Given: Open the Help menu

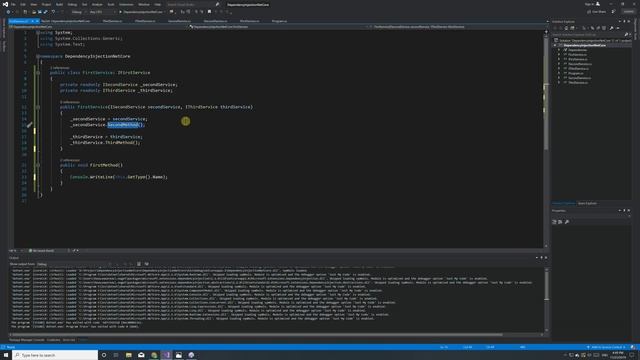Looking at the screenshot, I should tap(158, 4).
